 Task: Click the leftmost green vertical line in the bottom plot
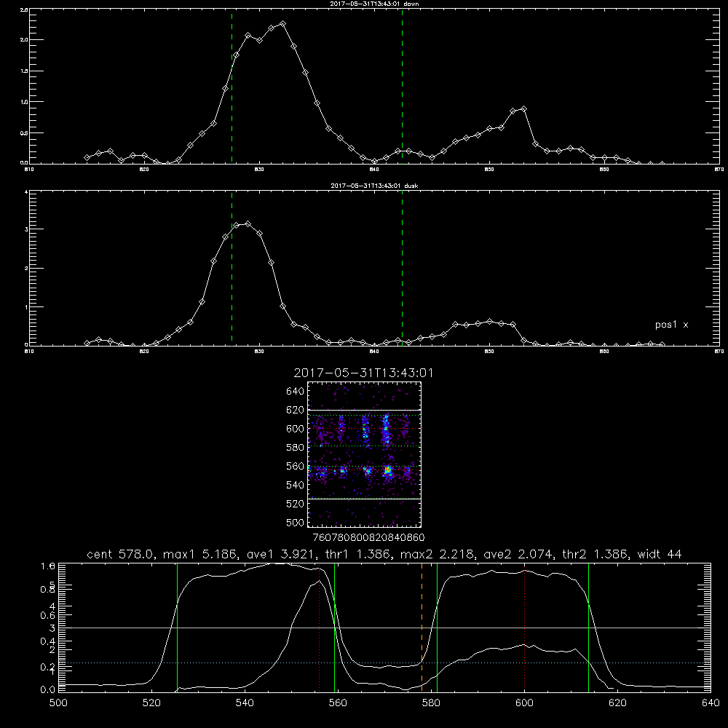click(177, 628)
